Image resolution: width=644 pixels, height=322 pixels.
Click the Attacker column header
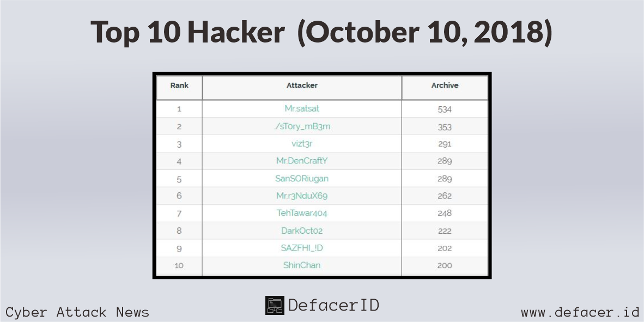pyautogui.click(x=302, y=86)
